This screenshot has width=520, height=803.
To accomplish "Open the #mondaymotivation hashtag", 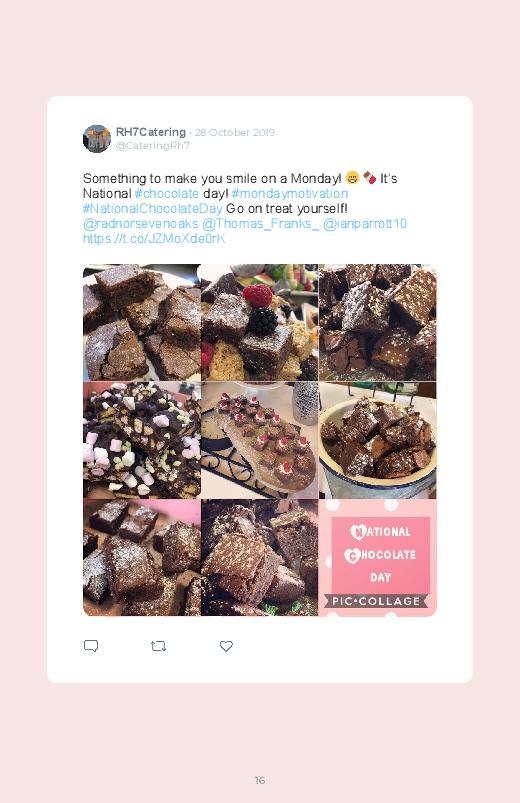I will 289,194.
